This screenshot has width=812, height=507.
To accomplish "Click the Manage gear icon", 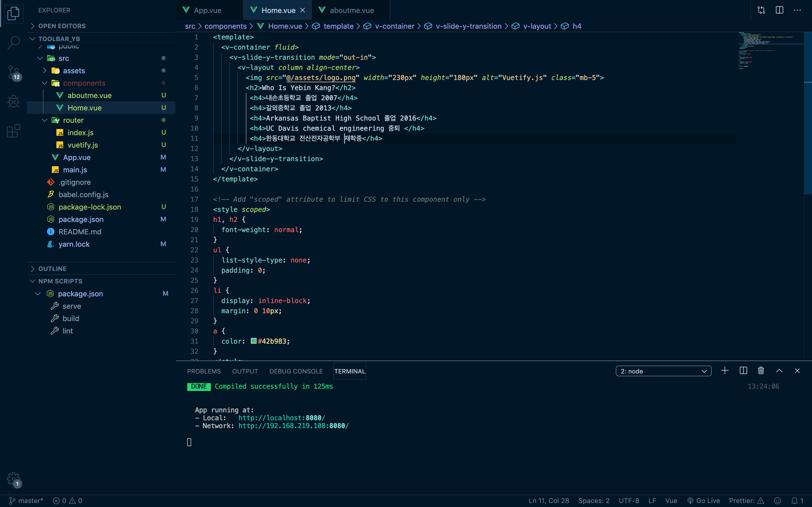I will 14,479.
